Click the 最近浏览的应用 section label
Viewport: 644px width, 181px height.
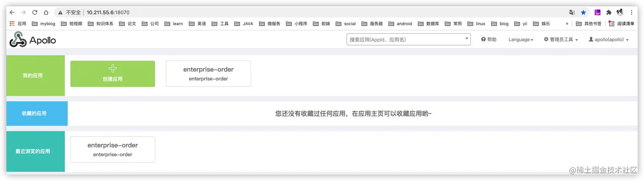coord(33,151)
